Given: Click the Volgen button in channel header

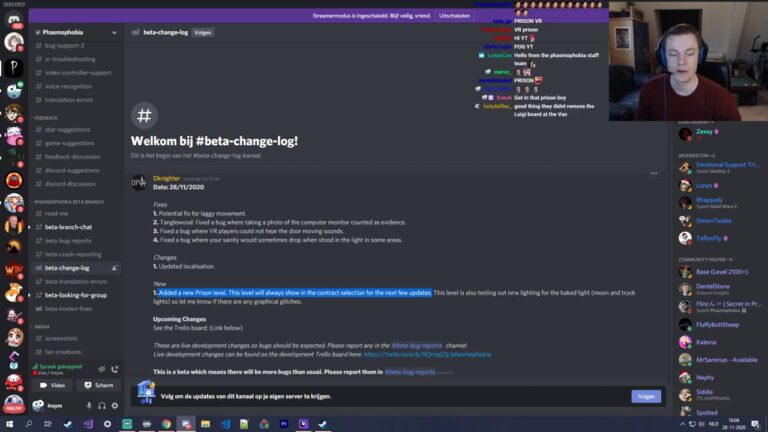Looking at the screenshot, I should click(x=202, y=33).
